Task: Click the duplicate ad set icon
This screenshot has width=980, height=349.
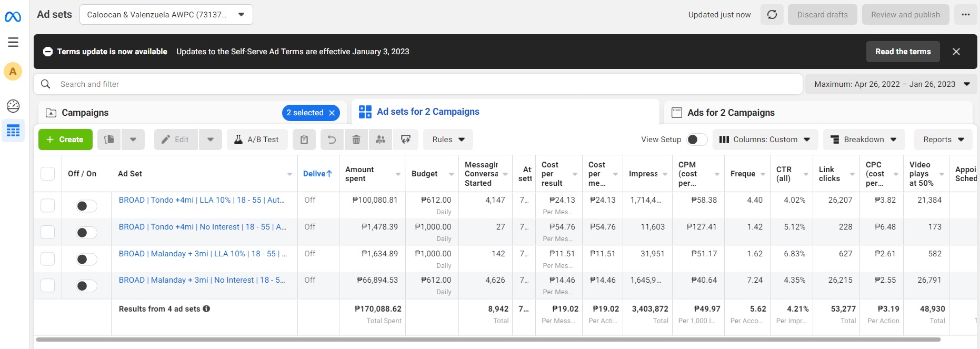Action: pyautogui.click(x=109, y=139)
